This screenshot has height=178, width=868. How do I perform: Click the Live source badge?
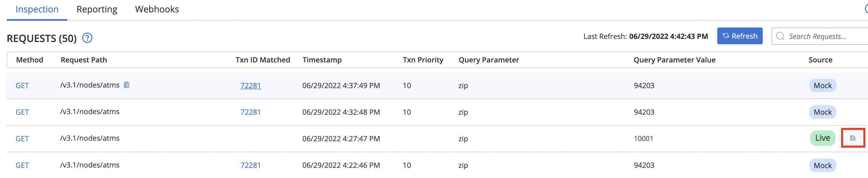pos(823,138)
